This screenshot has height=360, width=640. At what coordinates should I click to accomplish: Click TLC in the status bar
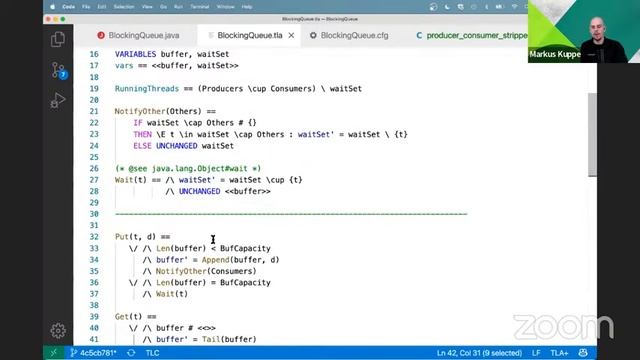(x=153, y=353)
